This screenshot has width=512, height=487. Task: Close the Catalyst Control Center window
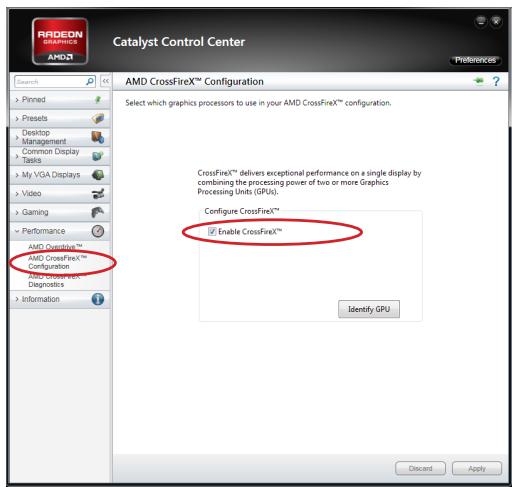coord(496,22)
